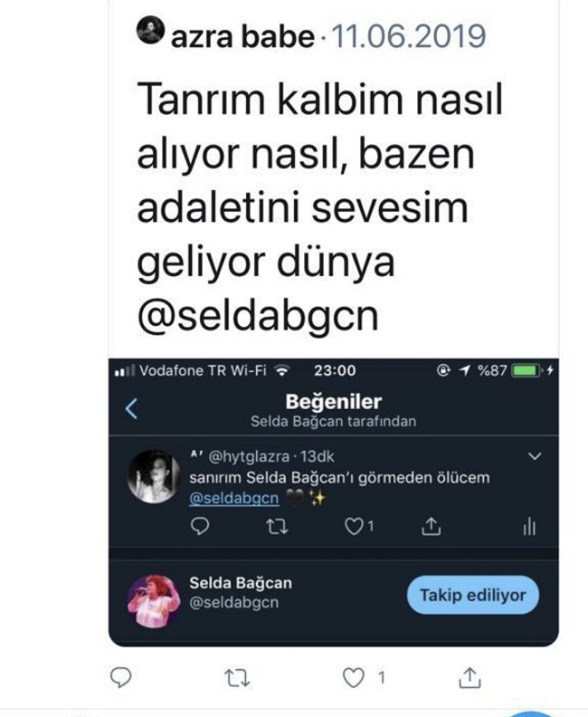588x717 pixels.
Task: Like the azra babe tweet
Action: pos(354,678)
